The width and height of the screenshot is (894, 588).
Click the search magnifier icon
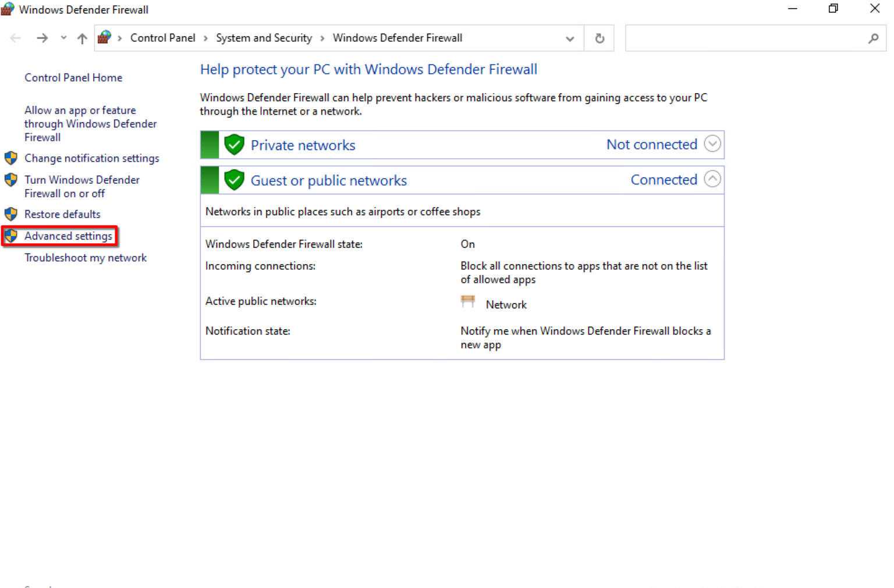[873, 38]
